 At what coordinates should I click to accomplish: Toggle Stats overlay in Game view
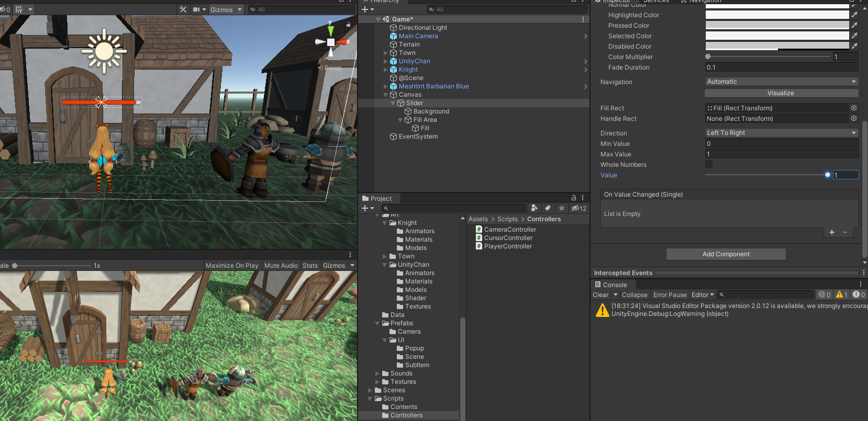pyautogui.click(x=310, y=266)
